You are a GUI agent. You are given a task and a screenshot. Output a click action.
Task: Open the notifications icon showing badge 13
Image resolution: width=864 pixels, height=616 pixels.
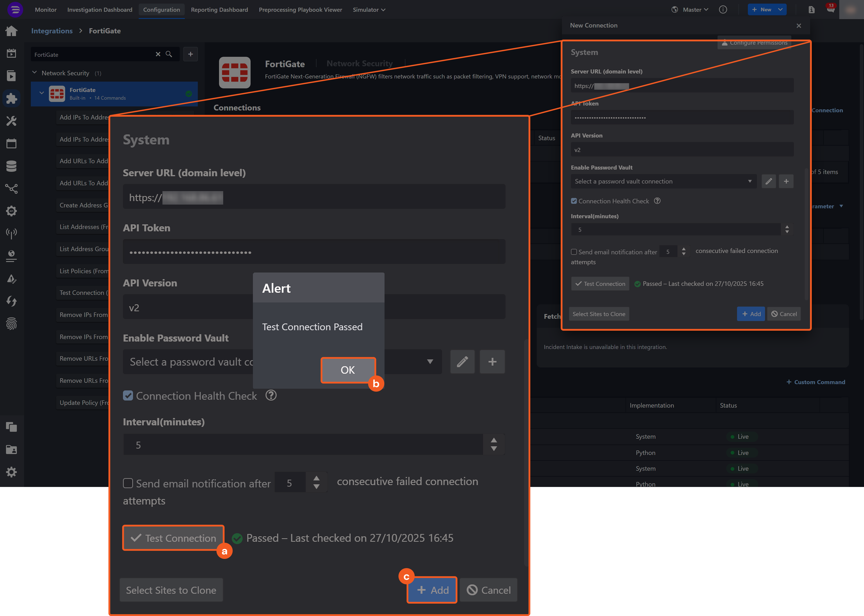[831, 9]
